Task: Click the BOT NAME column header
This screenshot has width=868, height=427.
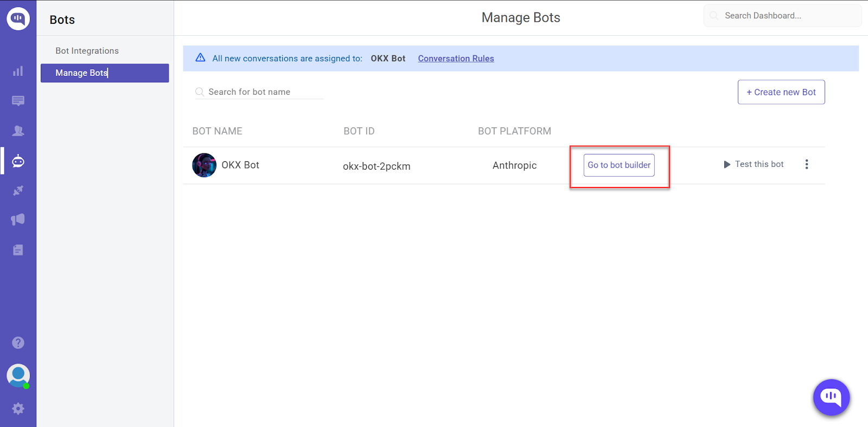Action: point(217,131)
